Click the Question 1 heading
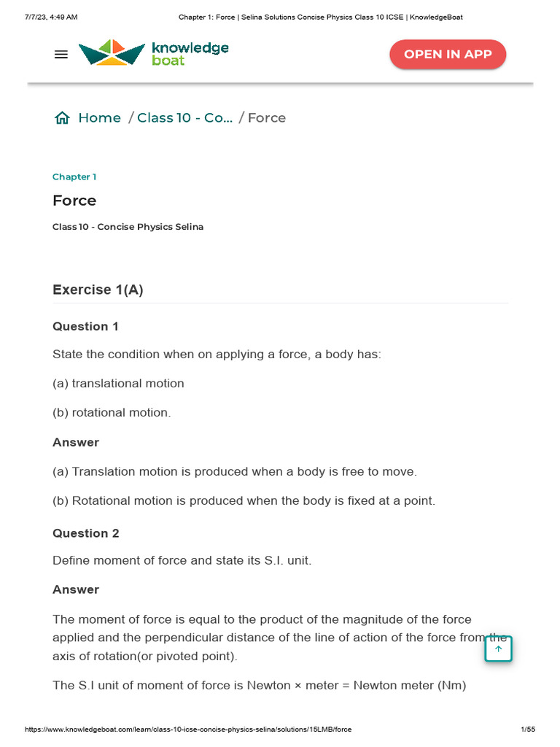Viewport: 560px width, 747px height. (x=85, y=326)
